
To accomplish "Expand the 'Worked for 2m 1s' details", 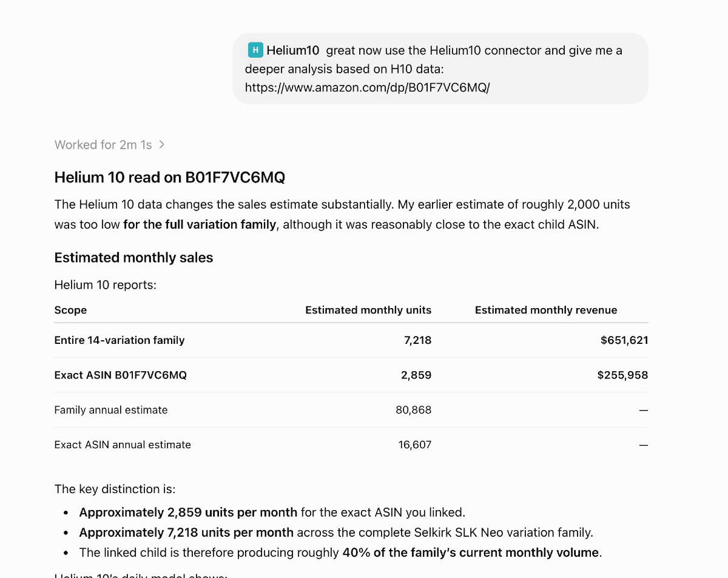I will (110, 144).
